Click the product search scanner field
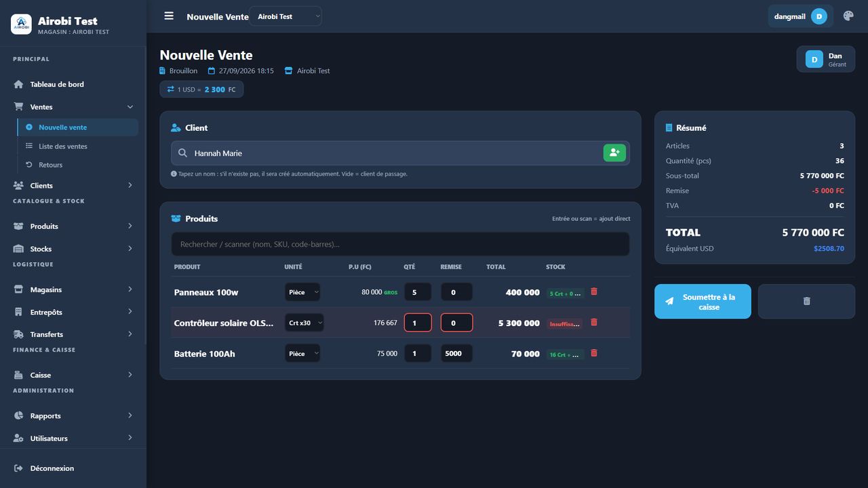This screenshot has height=488, width=868. [x=400, y=244]
